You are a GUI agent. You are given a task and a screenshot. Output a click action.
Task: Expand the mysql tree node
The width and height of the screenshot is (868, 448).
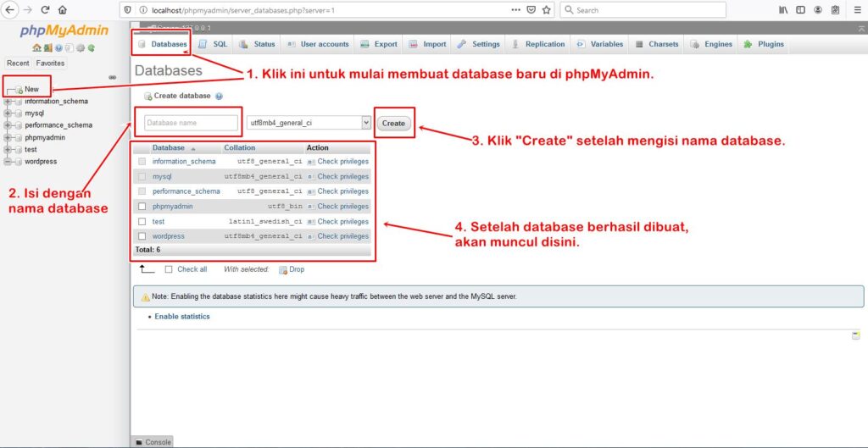click(7, 113)
